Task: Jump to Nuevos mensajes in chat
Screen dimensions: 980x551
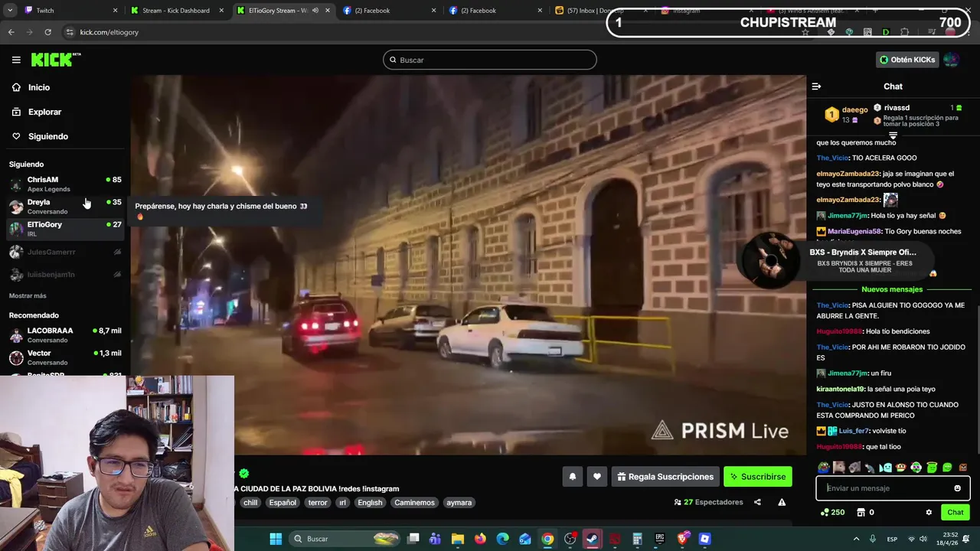Action: pyautogui.click(x=892, y=289)
